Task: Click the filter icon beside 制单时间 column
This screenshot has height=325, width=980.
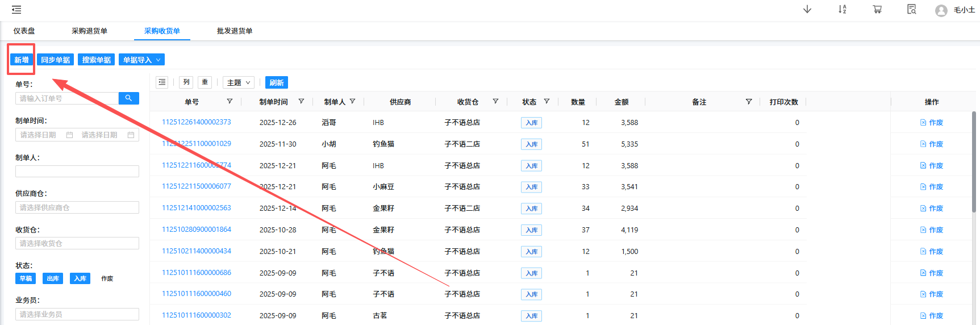Action: (301, 102)
